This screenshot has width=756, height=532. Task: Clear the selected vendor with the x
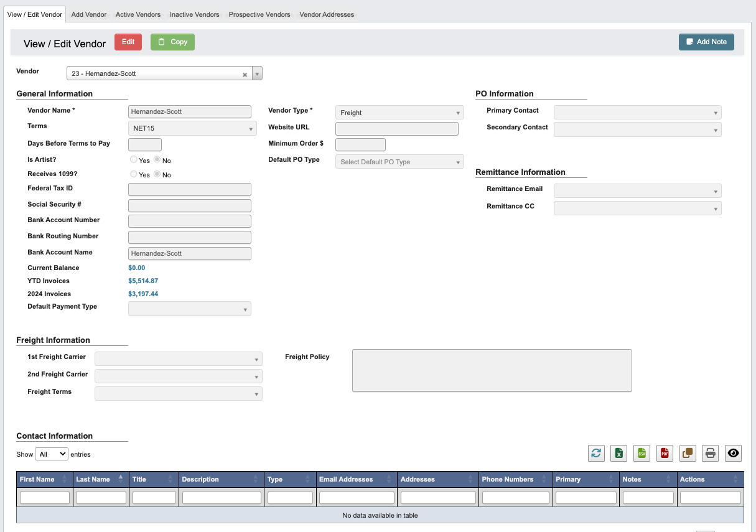tap(245, 74)
